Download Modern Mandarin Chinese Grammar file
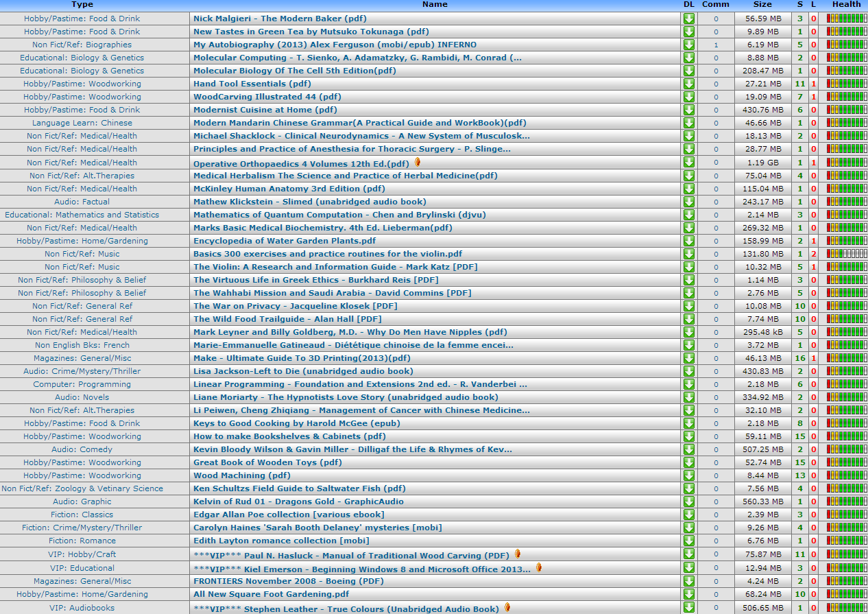The image size is (868, 614). pos(688,123)
